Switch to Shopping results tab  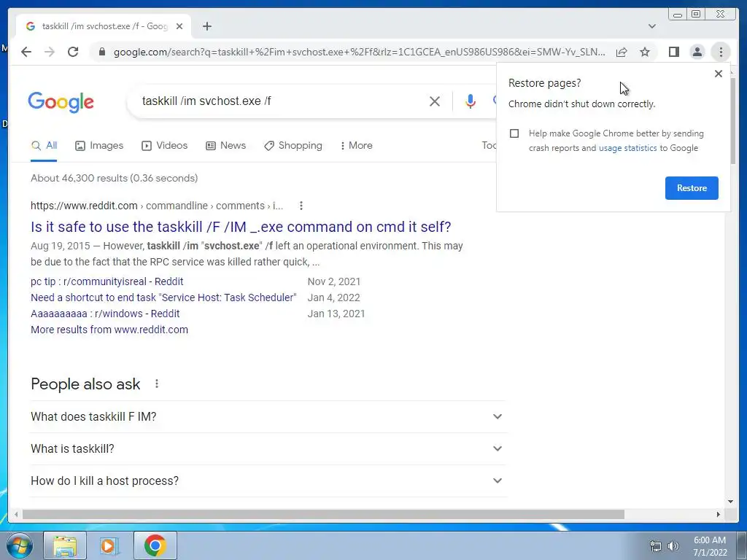coord(293,146)
